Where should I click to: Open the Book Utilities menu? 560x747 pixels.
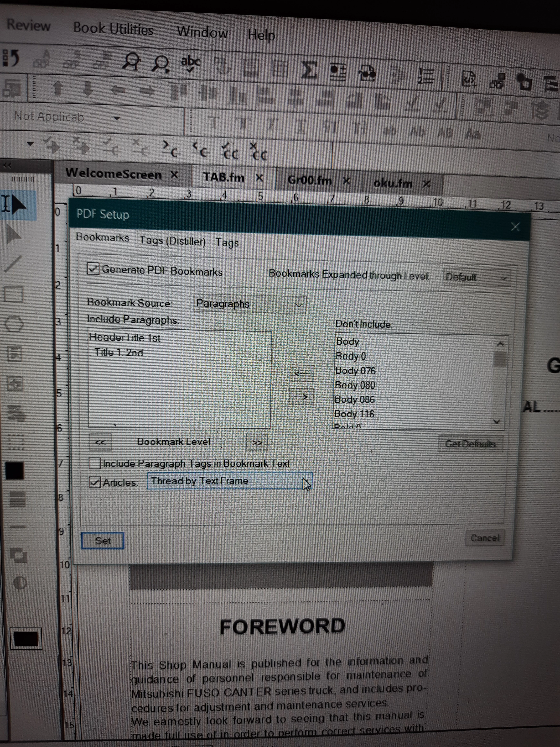click(x=113, y=29)
